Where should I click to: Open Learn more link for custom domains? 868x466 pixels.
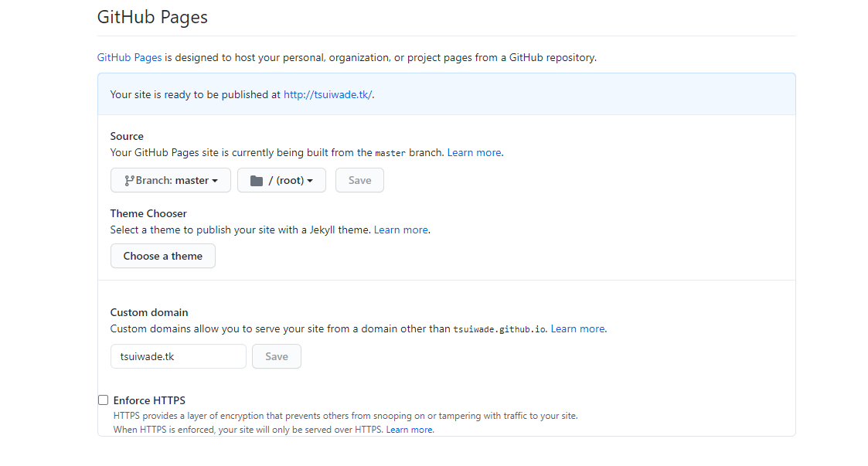point(577,328)
